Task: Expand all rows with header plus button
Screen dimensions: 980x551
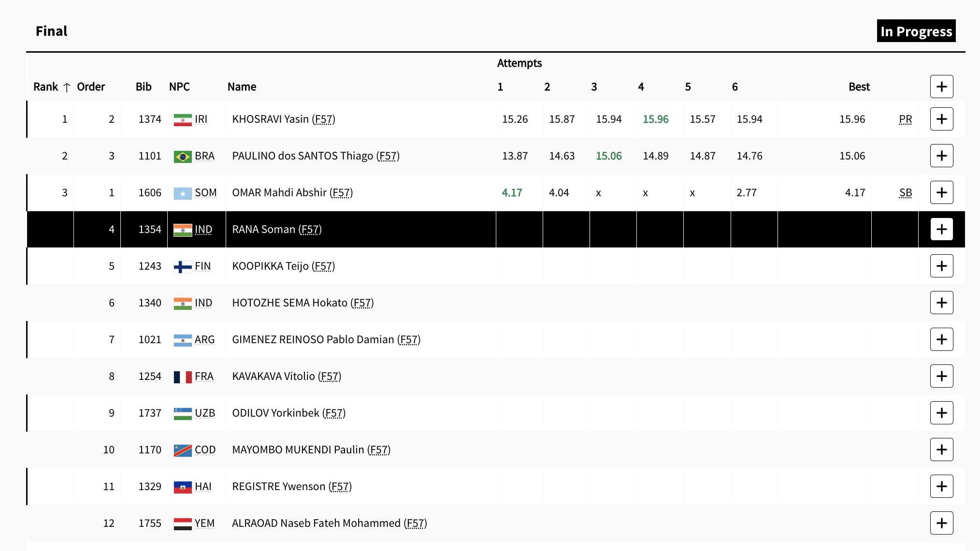Action: pyautogui.click(x=941, y=87)
